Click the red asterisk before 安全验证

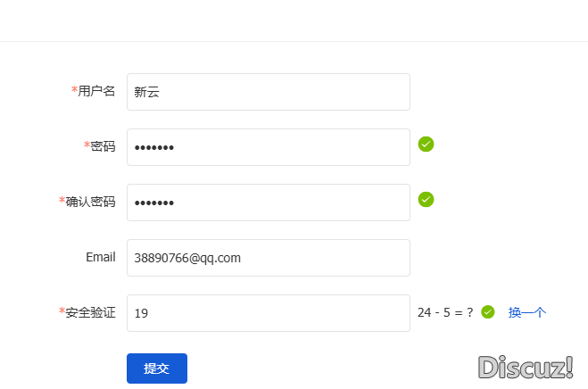[x=62, y=311]
